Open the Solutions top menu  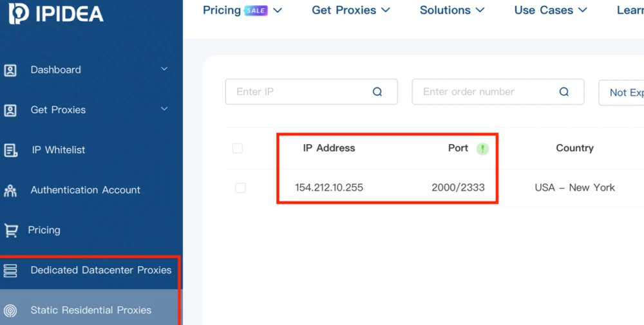pyautogui.click(x=452, y=10)
